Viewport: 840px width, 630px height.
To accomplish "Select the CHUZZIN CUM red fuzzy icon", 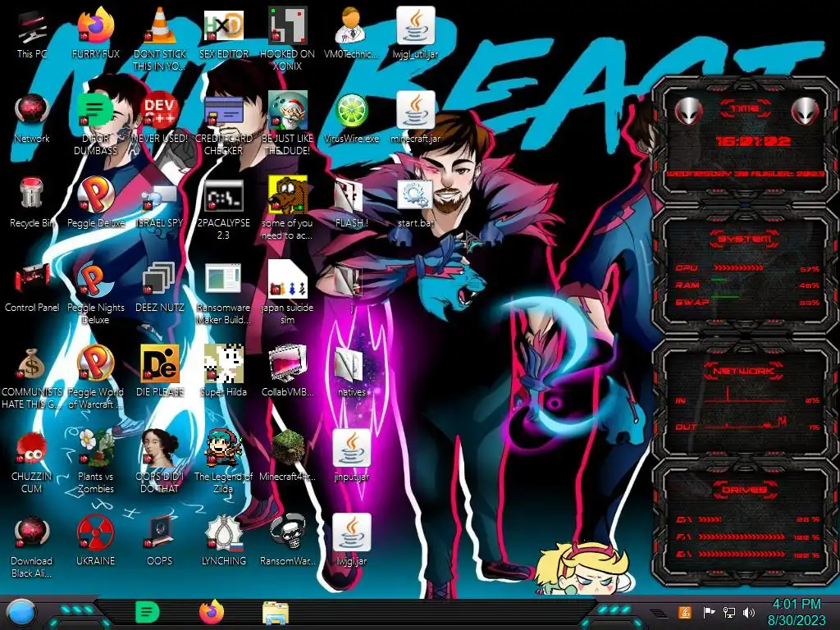I will pyautogui.click(x=32, y=449).
